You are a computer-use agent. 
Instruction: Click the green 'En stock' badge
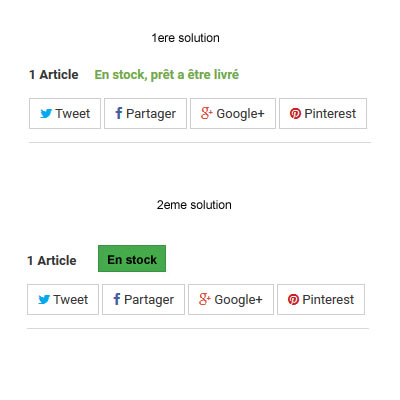(132, 259)
